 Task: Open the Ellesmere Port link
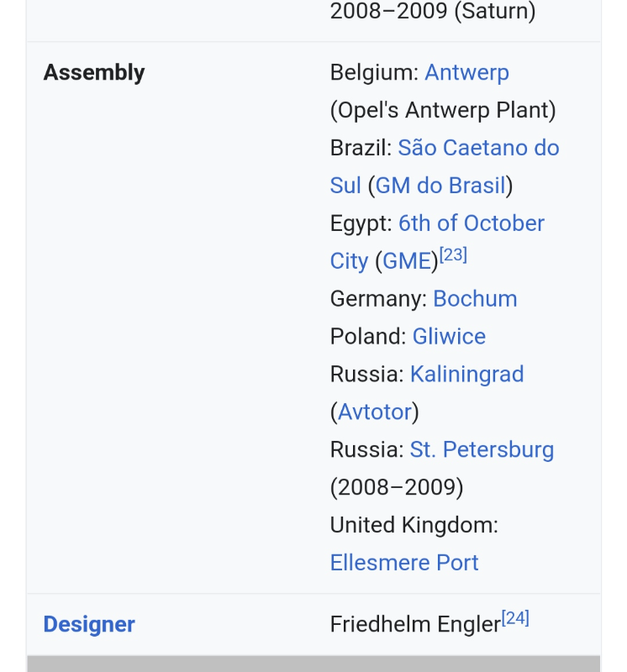tap(404, 563)
